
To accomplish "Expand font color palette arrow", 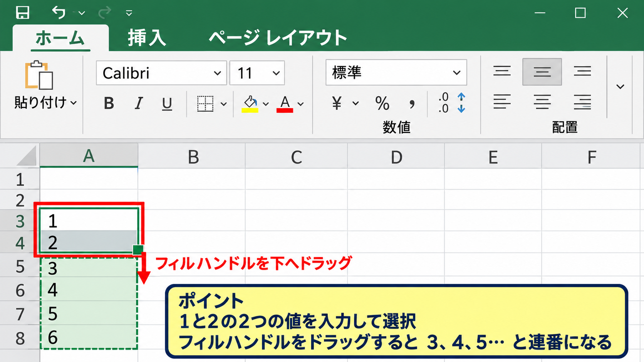I will (301, 104).
